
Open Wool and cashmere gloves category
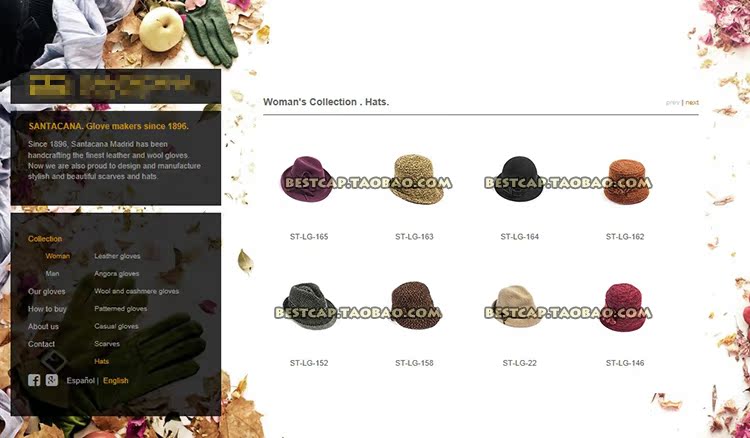136,291
